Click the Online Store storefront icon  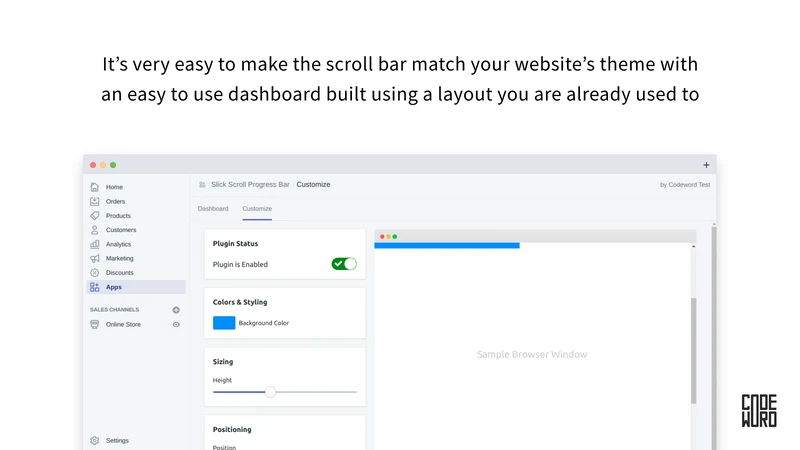coord(94,324)
